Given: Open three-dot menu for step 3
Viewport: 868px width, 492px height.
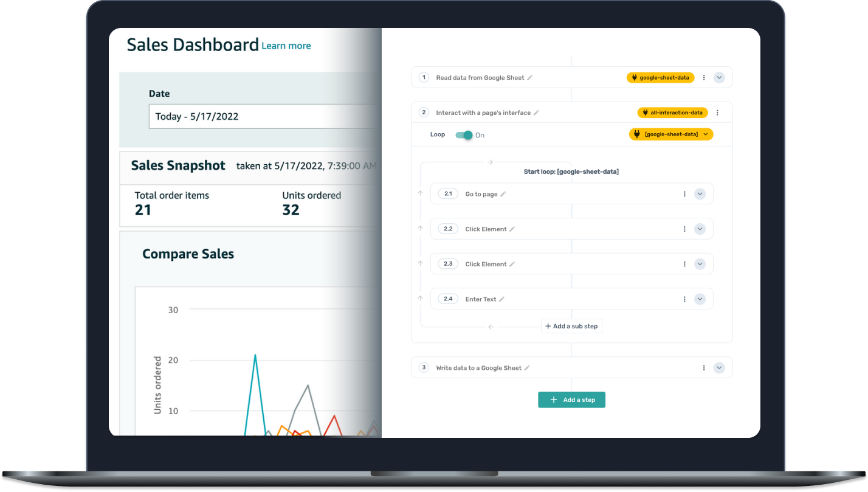Looking at the screenshot, I should (x=704, y=368).
